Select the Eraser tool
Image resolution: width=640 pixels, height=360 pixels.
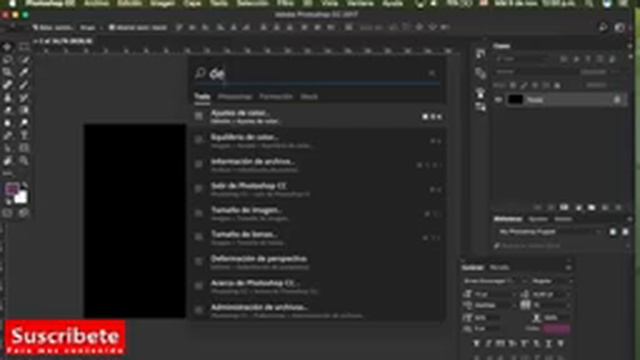pyautogui.click(x=7, y=110)
